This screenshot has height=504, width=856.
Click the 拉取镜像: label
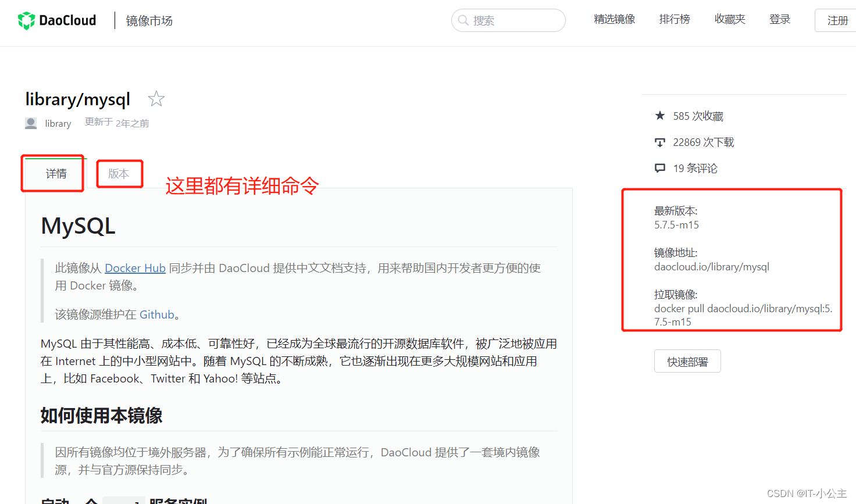(x=676, y=295)
